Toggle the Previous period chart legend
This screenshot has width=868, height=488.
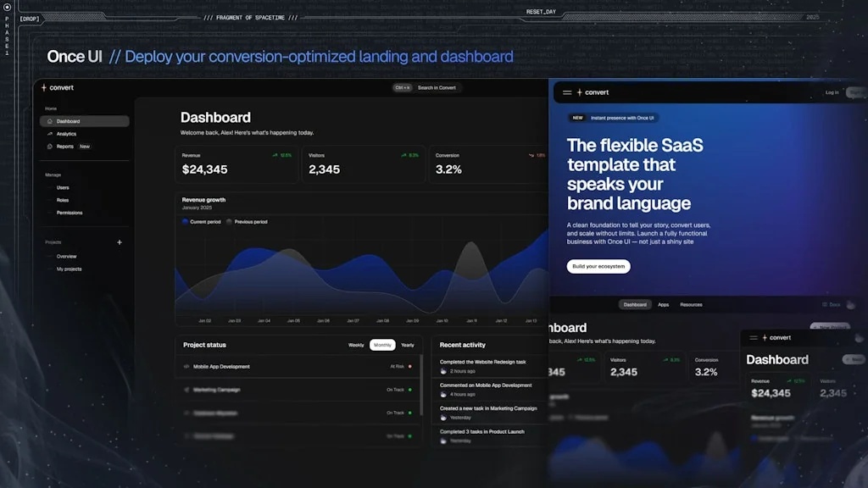[251, 221]
